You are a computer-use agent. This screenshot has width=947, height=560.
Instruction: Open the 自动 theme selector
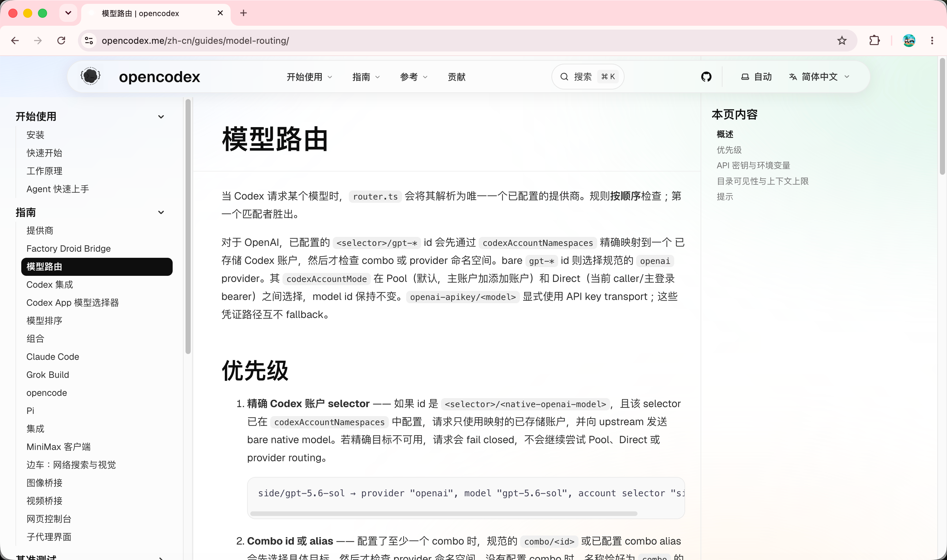[756, 77]
